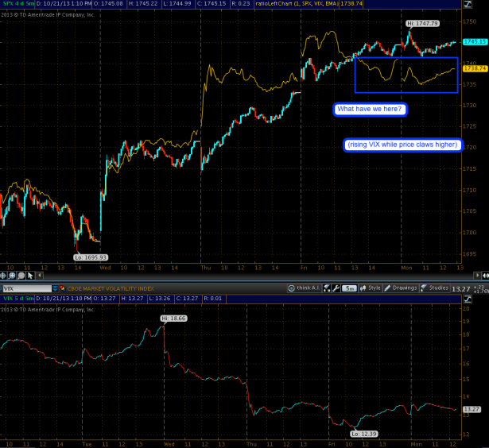Click the yellow 1738.74 price axis tag
This screenshot has height=448, width=489.
coord(475,68)
